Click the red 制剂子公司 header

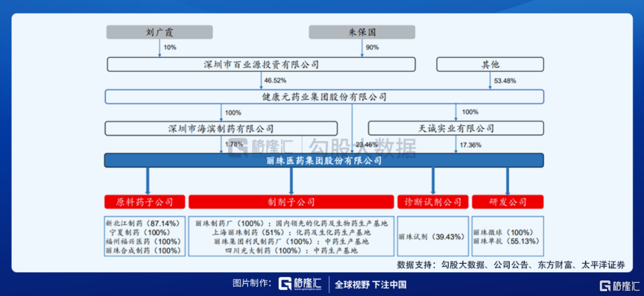[291, 202]
